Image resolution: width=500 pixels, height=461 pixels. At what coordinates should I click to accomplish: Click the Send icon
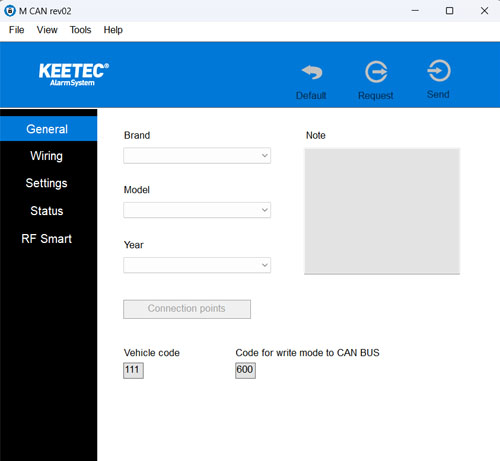point(439,71)
